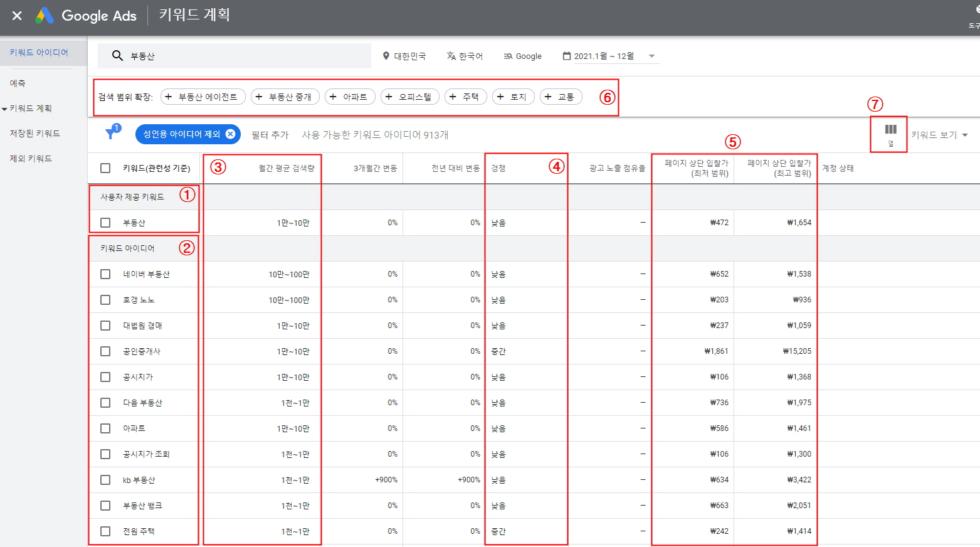980x547 pixels.
Task: Check the 전원 주택 row
Action: 105,531
